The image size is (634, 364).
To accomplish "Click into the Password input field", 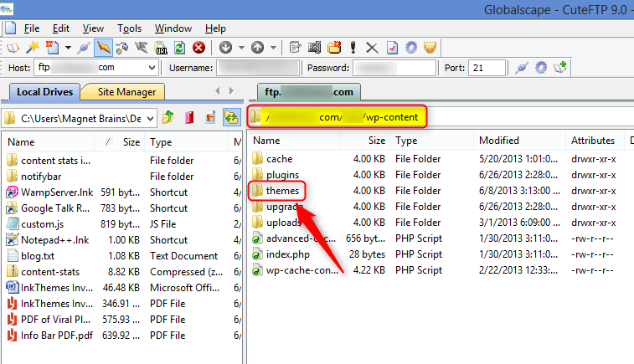I will point(394,68).
